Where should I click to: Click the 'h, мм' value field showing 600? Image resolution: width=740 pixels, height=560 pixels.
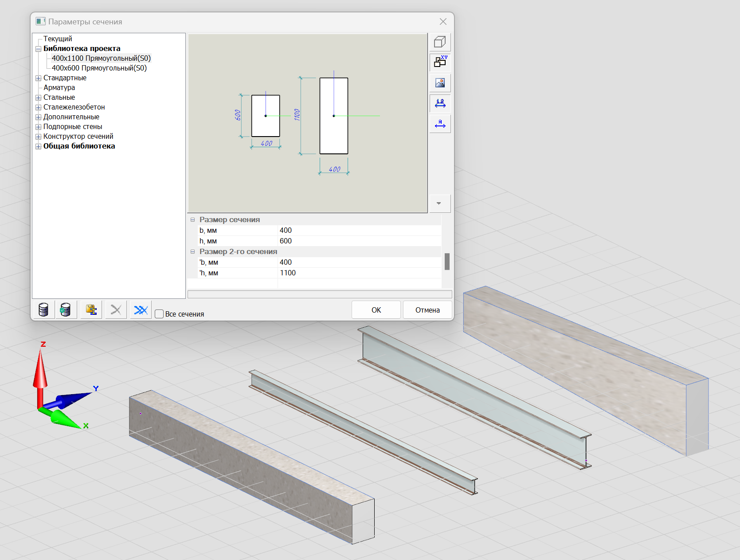point(359,241)
